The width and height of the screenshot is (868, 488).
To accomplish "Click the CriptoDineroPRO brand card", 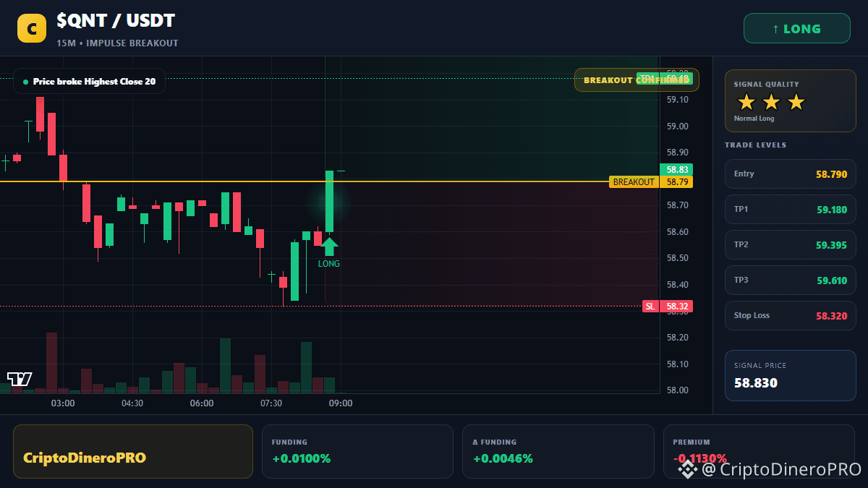I will [x=133, y=451].
